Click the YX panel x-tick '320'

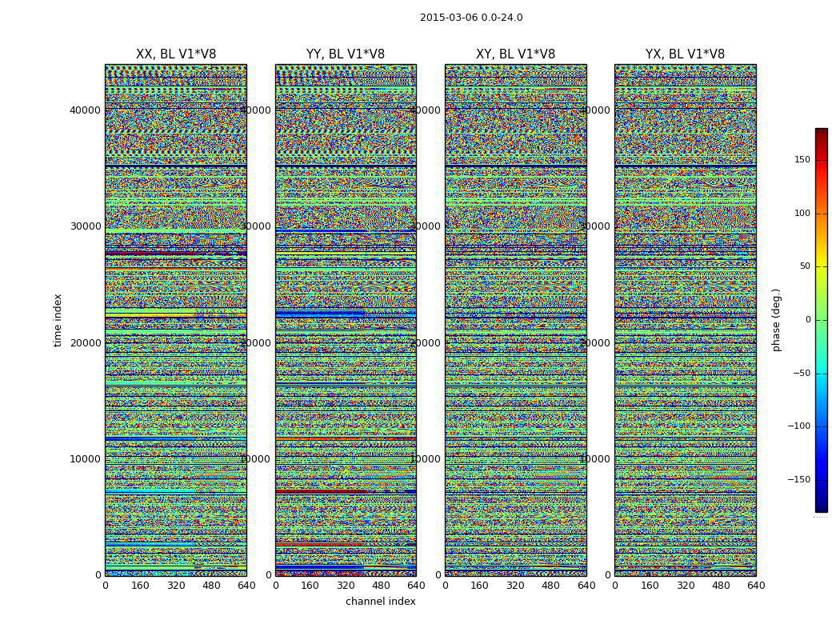click(x=685, y=586)
